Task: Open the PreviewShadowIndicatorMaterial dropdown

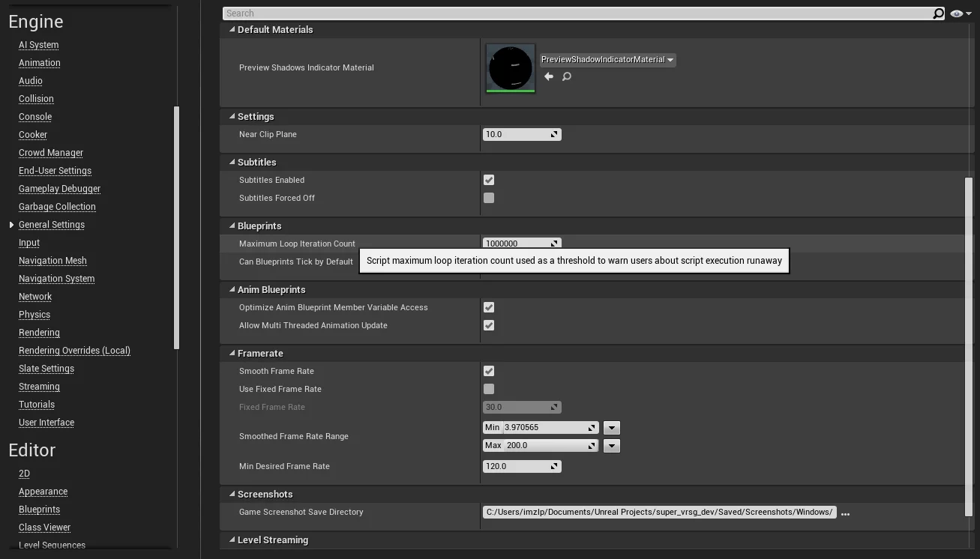Action: [x=607, y=60]
